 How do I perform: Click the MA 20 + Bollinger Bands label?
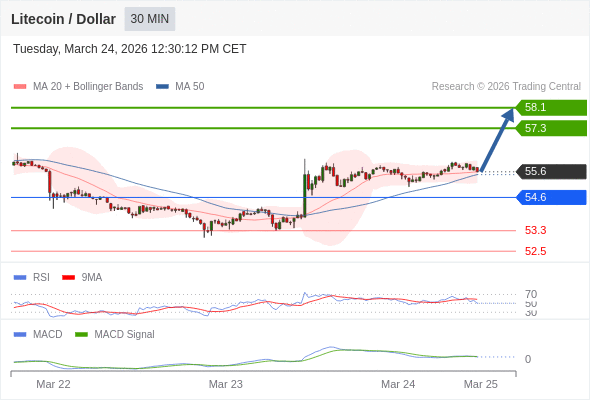(88, 87)
